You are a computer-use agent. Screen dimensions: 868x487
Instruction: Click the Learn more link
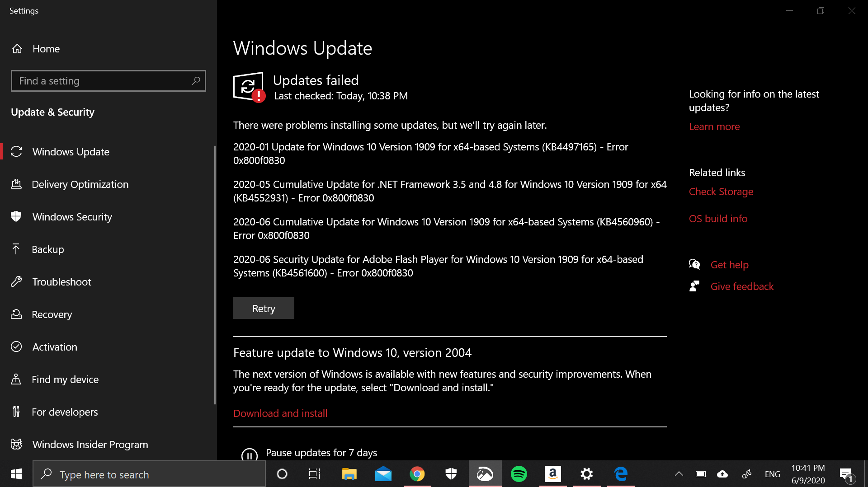click(x=714, y=126)
